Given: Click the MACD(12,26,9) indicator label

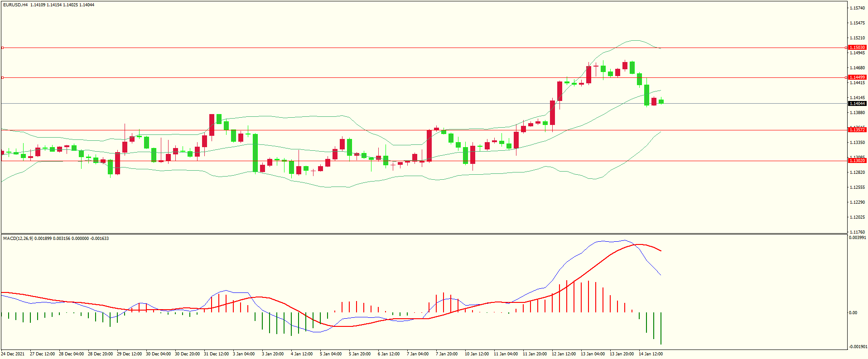Looking at the screenshot, I should click(x=18, y=239).
